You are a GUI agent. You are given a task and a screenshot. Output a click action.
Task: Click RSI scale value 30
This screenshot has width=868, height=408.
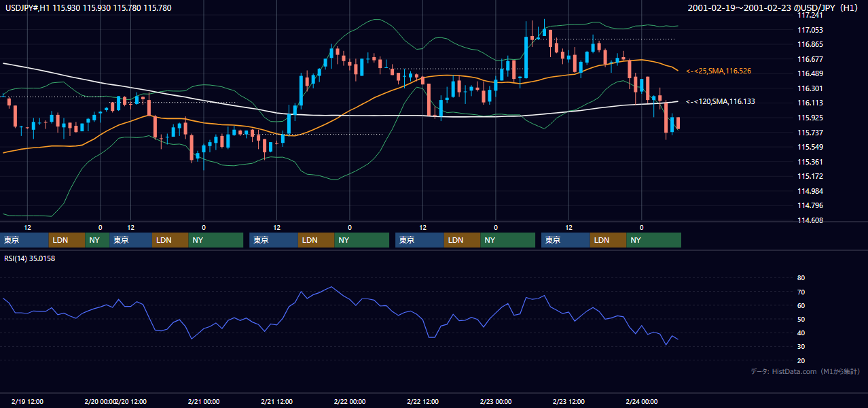click(x=801, y=346)
